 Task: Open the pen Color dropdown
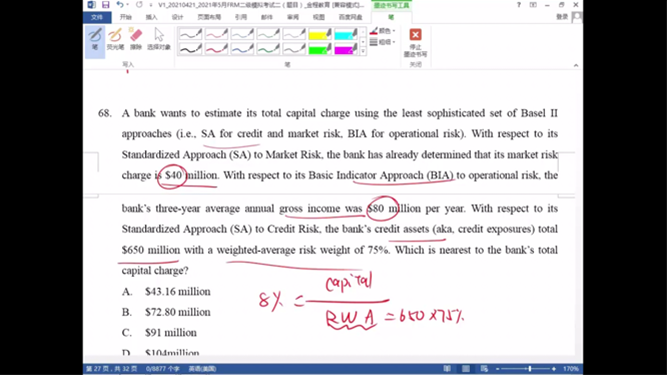[x=383, y=31]
